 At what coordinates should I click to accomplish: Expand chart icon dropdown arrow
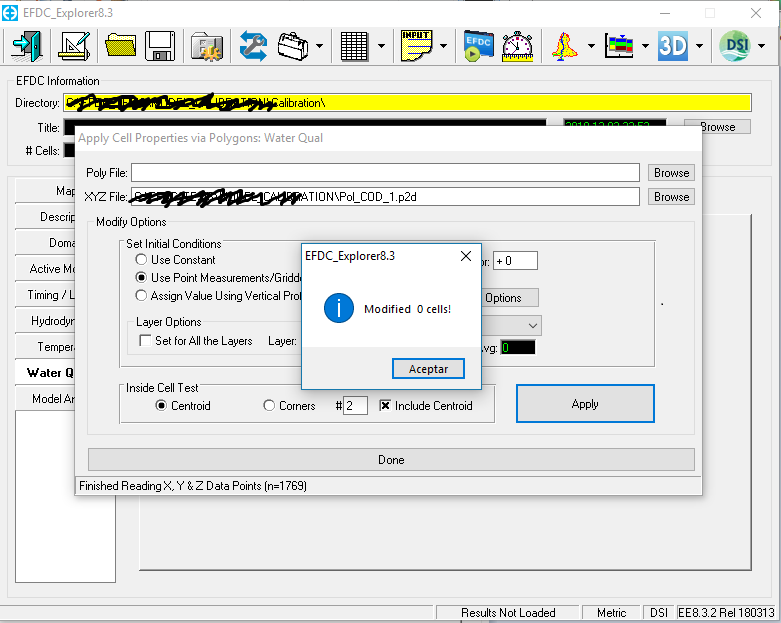[x=645, y=46]
